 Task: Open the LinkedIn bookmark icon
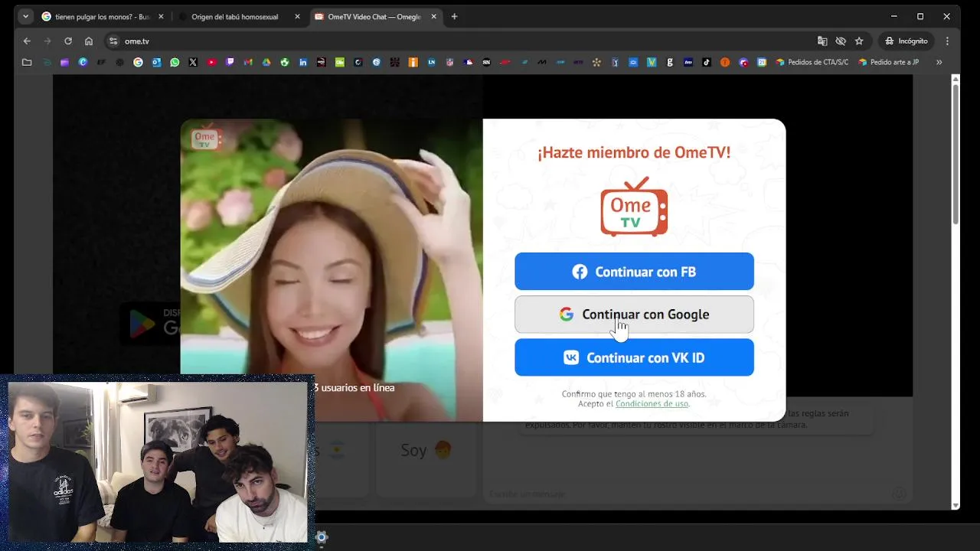click(x=303, y=62)
